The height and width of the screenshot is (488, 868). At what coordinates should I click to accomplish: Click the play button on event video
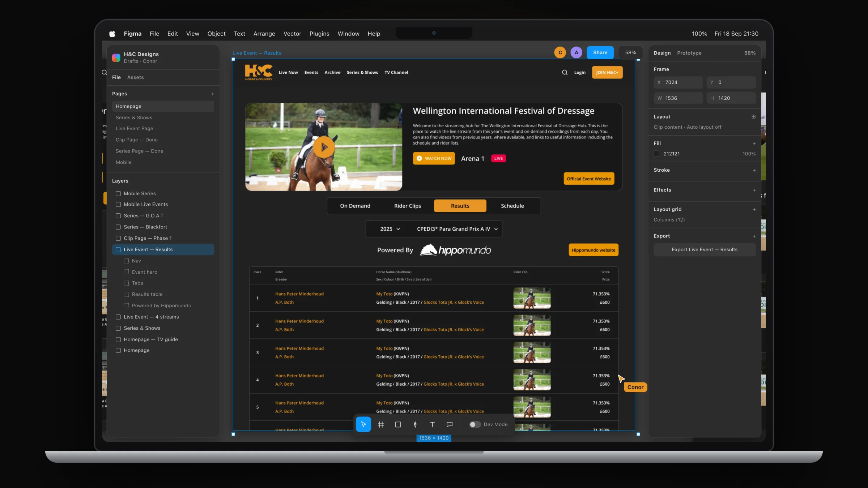coord(324,147)
